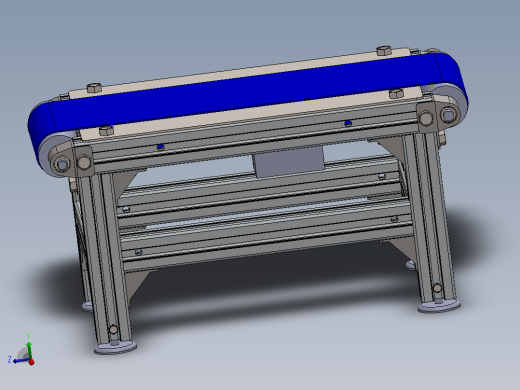Screen dimensions: 520x390
Task: Select the right blue dot on the upper rail
Action: [x=348, y=123]
